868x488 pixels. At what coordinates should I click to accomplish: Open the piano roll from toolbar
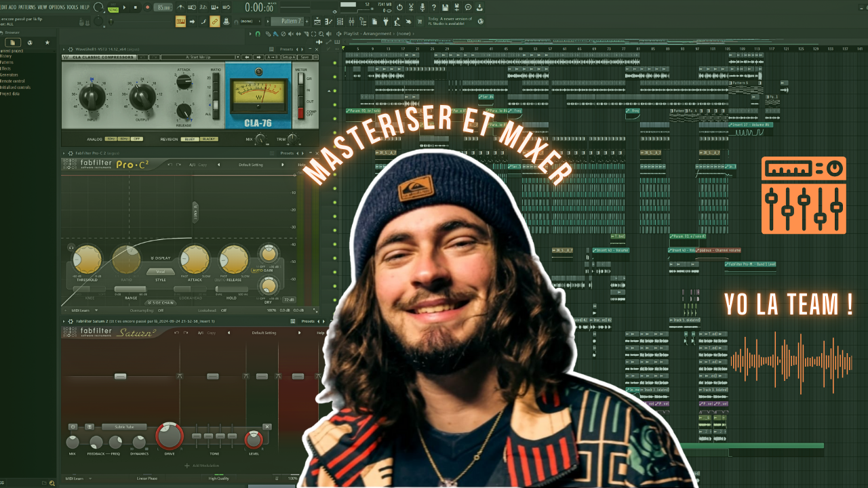coord(329,22)
